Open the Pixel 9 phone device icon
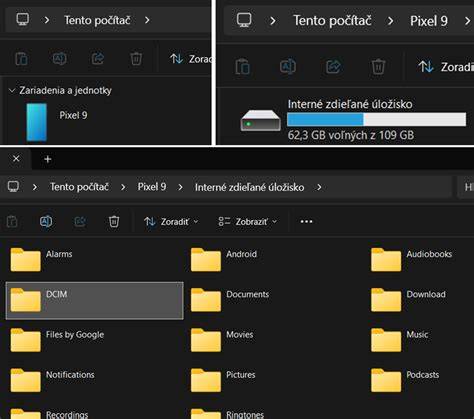The height and width of the screenshot is (419, 474). (37, 122)
